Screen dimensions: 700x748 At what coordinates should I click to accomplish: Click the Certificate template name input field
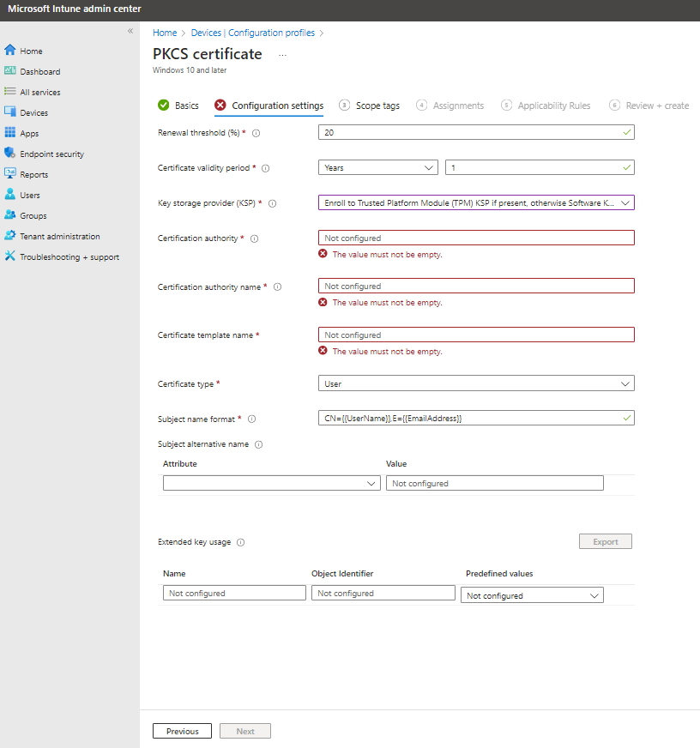click(x=476, y=335)
